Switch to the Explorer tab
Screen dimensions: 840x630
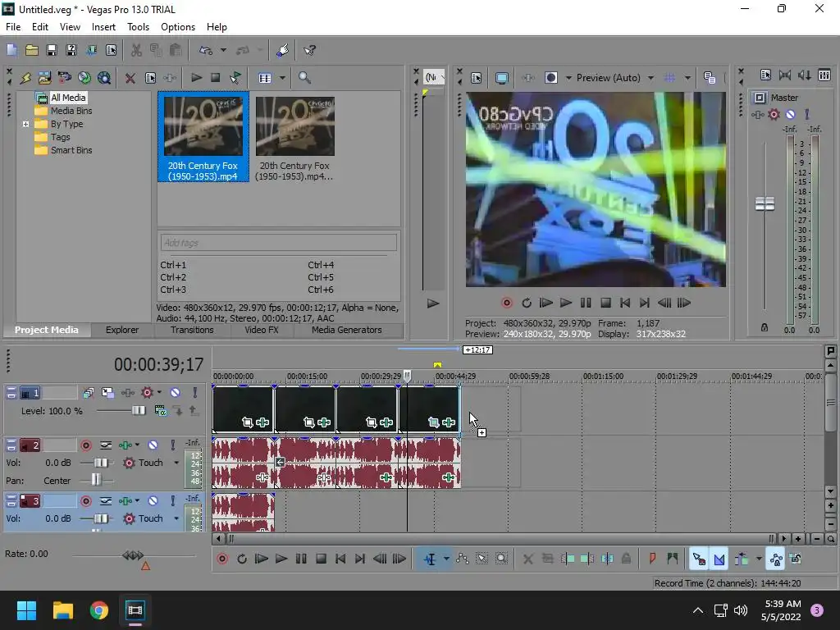coord(122,330)
